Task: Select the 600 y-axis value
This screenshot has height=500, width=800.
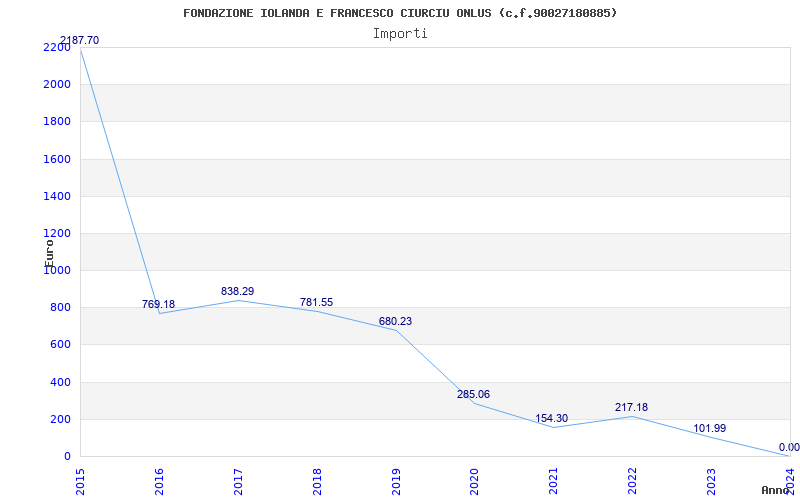Action: (x=60, y=345)
